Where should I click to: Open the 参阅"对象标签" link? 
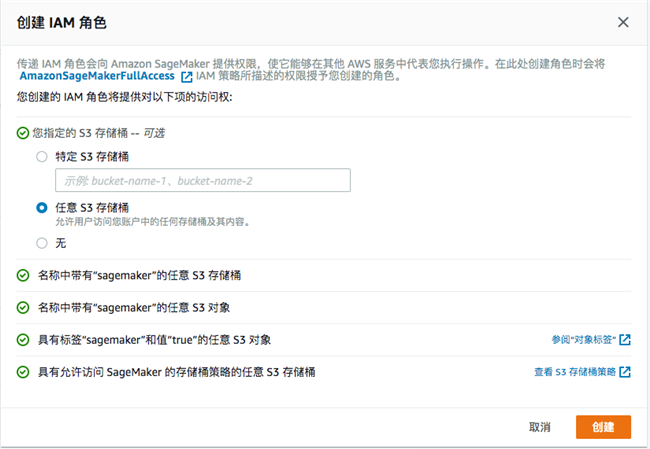pyautogui.click(x=584, y=340)
